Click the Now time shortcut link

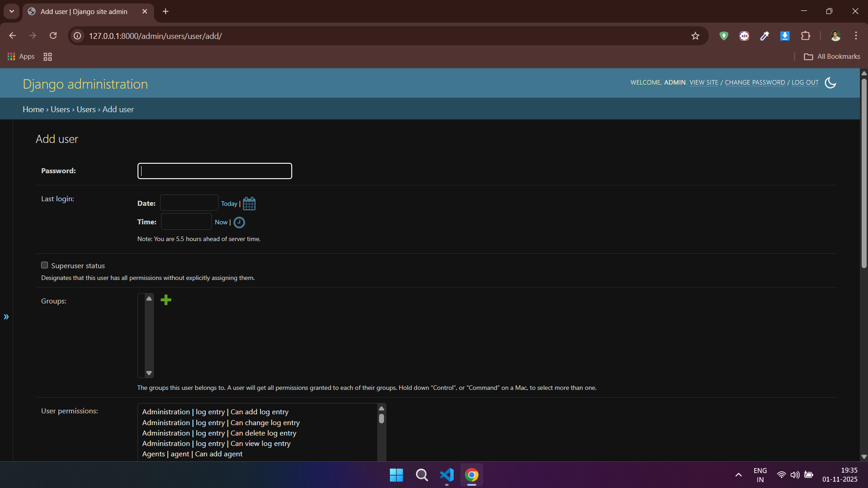pyautogui.click(x=221, y=222)
